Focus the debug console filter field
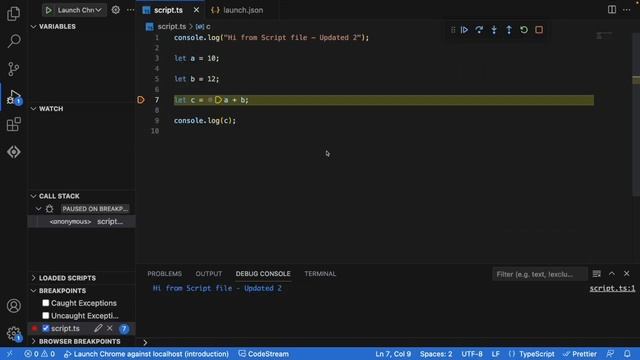 (539, 274)
